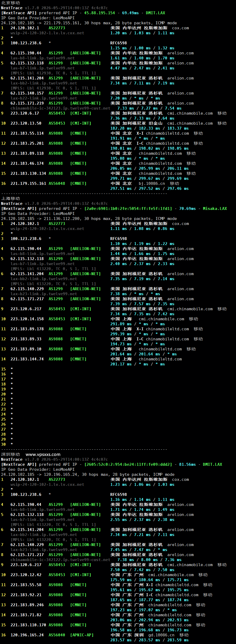Click the 旧金山 location text
Image resolution: width=236 pixels, height=644 pixels.
point(155,123)
